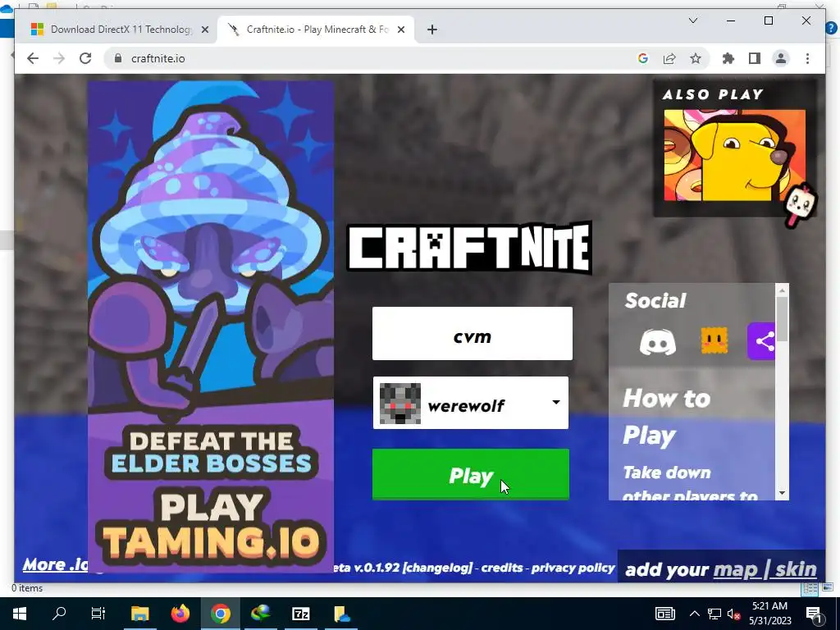The image size is (840, 630).
Task: Close the Craftnite.io tab
Action: (400, 30)
